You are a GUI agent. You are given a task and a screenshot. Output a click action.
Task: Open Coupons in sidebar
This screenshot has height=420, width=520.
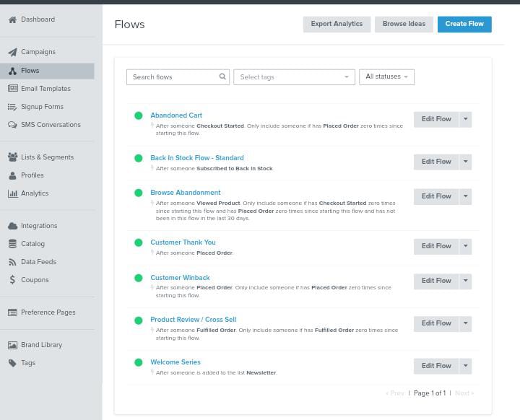(35, 280)
